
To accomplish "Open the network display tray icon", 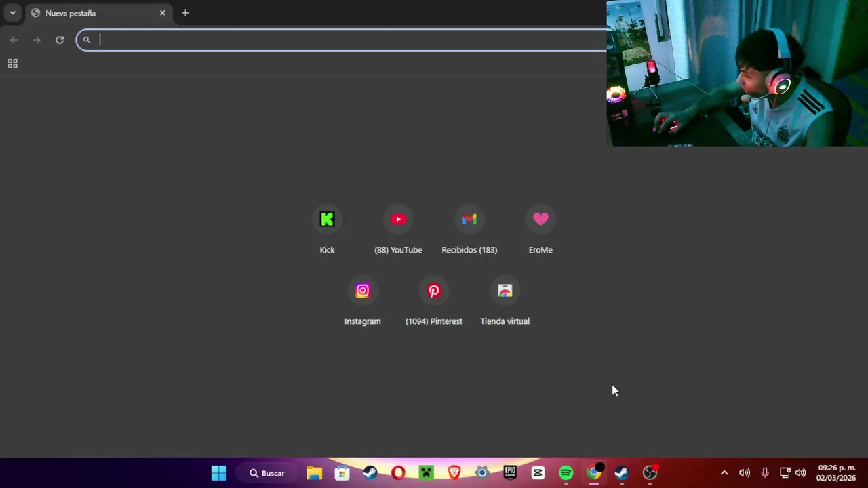I will click(x=785, y=473).
